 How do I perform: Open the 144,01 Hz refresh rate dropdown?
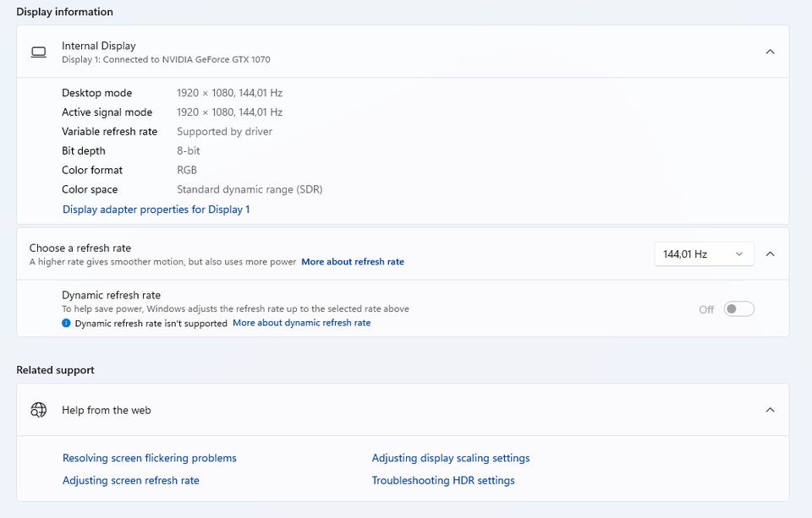point(704,254)
